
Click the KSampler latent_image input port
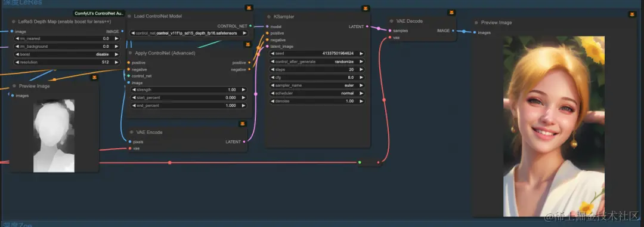pyautogui.click(x=267, y=47)
